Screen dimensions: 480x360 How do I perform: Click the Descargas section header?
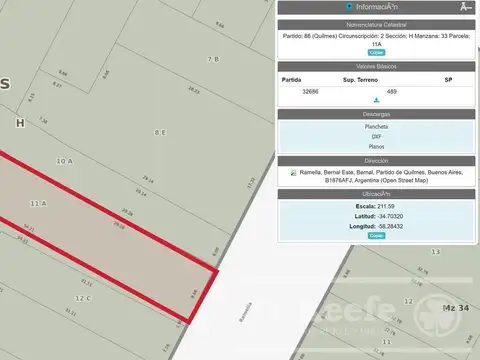click(x=376, y=114)
